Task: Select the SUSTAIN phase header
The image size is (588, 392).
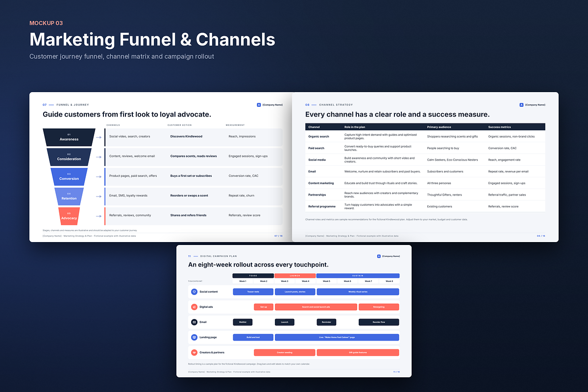Action: point(358,275)
